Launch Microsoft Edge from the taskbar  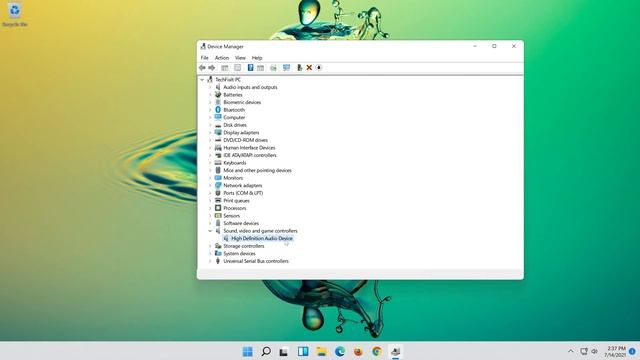click(340, 351)
